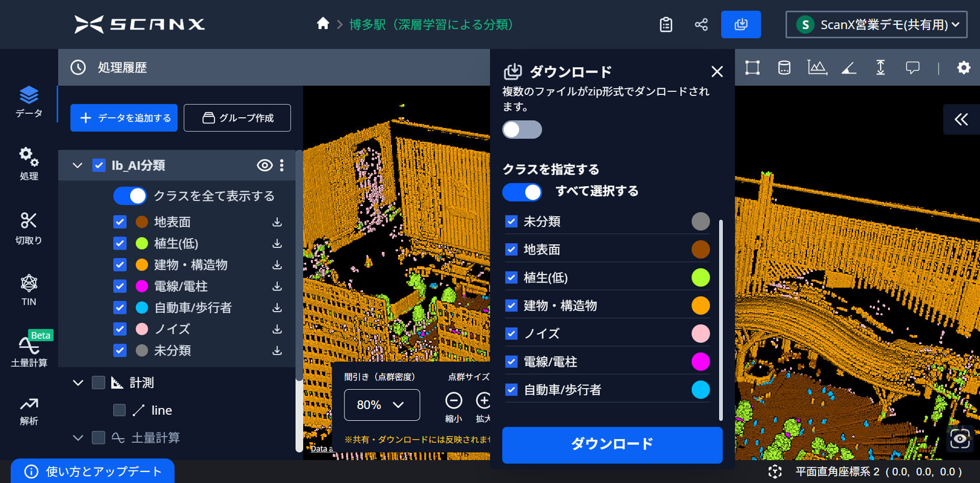980x483 pixels.
Task: Click the clipboard report icon in header
Action: click(x=666, y=24)
